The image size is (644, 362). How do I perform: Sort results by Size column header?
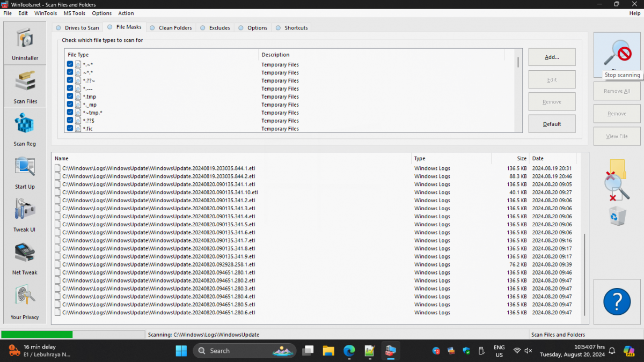pyautogui.click(x=510, y=158)
